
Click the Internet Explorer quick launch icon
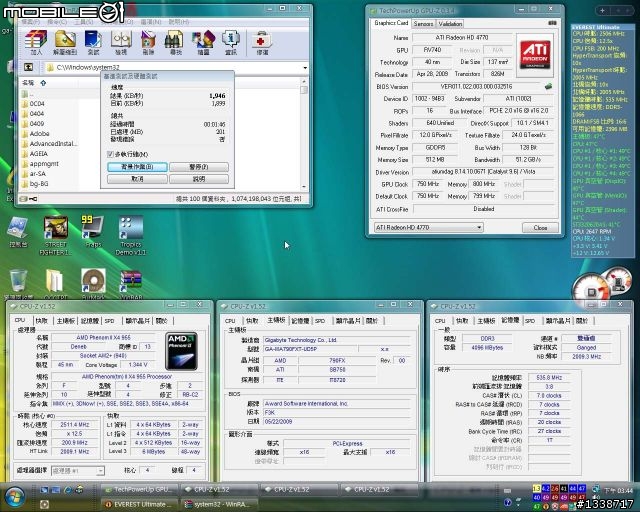coord(67,489)
